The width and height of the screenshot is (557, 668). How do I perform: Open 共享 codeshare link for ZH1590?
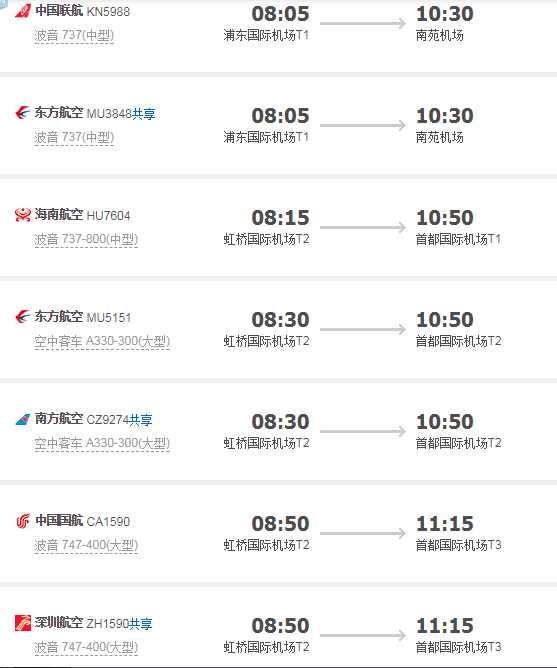coord(141,624)
